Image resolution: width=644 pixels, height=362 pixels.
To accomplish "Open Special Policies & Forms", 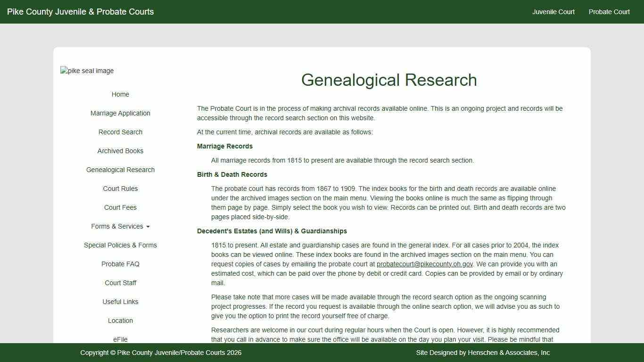I will [x=120, y=245].
